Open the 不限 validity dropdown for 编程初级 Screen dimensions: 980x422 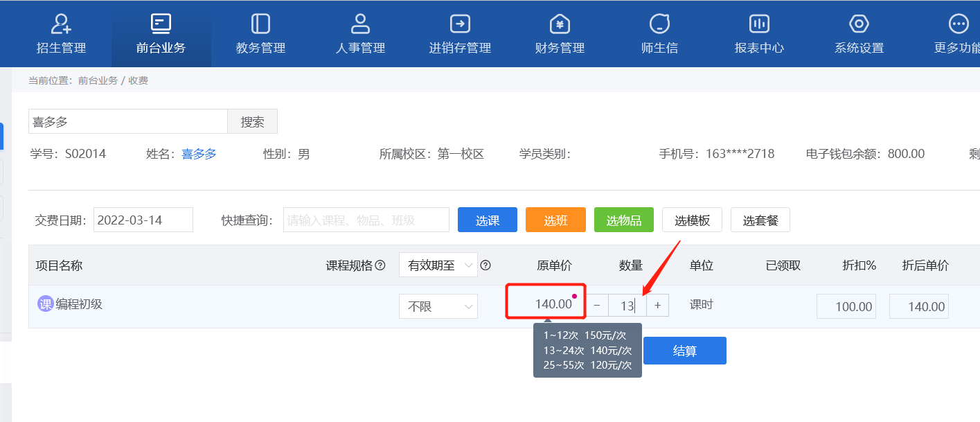(x=438, y=306)
